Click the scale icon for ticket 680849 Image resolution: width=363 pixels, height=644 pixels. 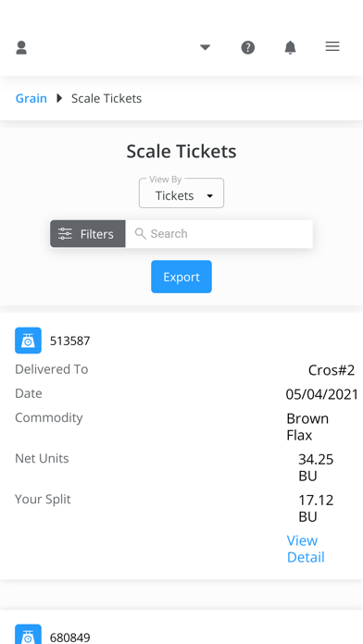tap(29, 634)
